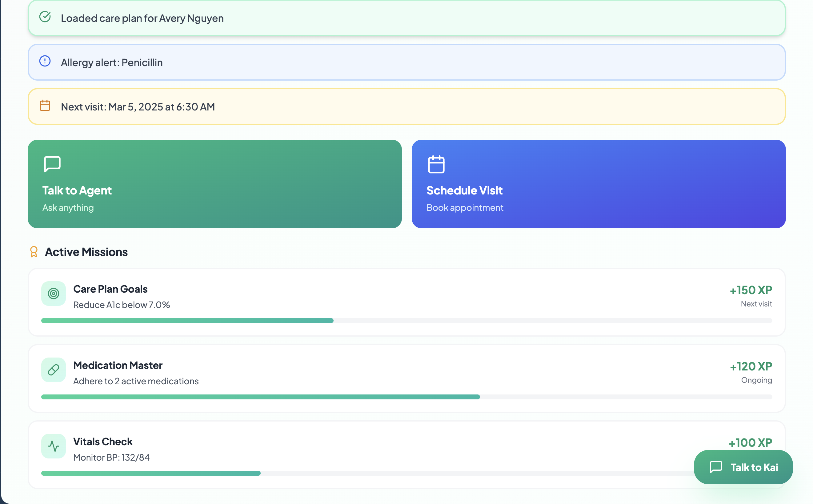
Task: Open the Medication Master mission title
Action: pyautogui.click(x=118, y=365)
